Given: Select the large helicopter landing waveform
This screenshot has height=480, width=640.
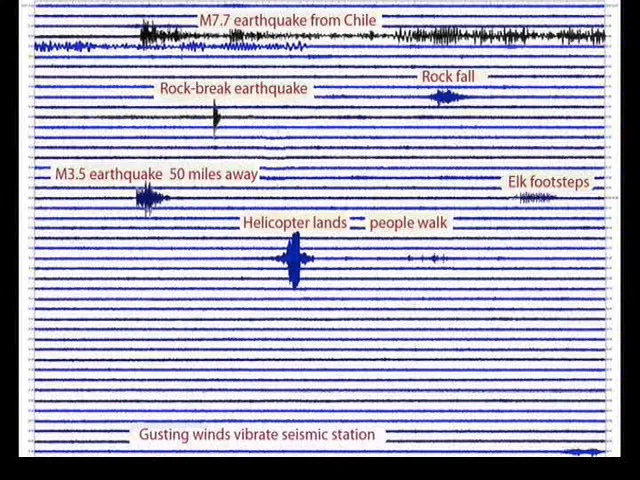Looking at the screenshot, I should click(x=293, y=259).
